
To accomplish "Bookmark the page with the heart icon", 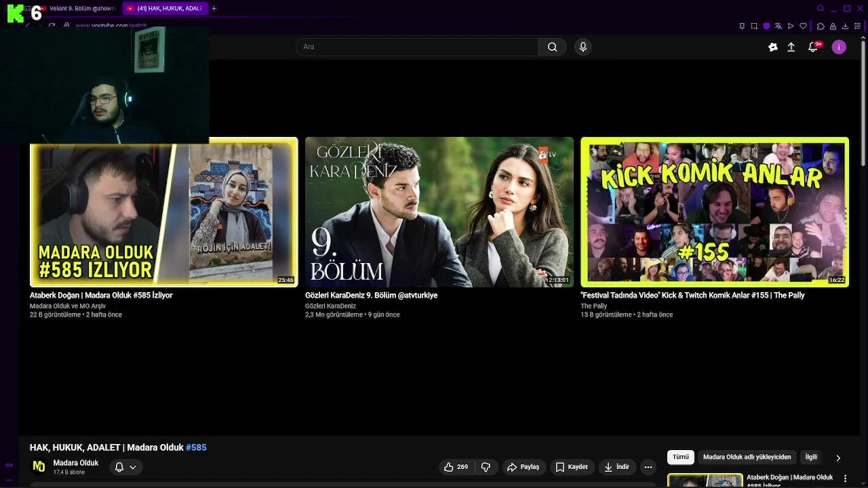I will pyautogui.click(x=803, y=26).
